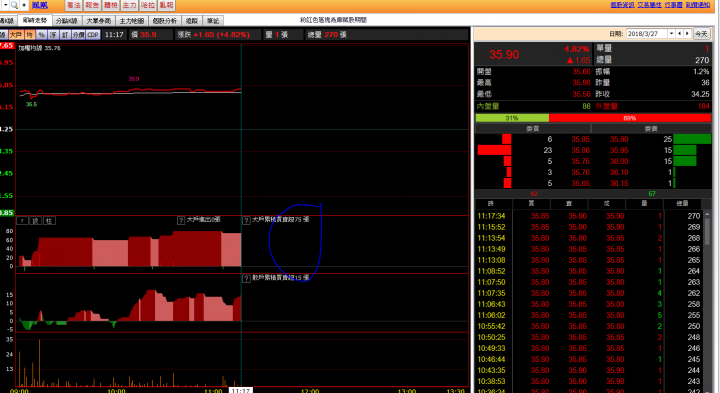Click the date field showing 2018/3/27
This screenshot has width=720, height=393.
pyautogui.click(x=647, y=34)
